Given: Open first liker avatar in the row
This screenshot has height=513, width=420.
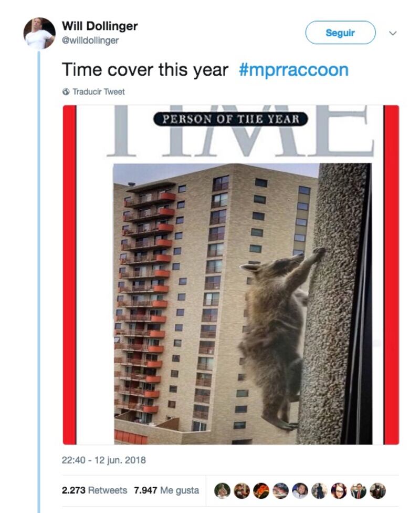Looking at the screenshot, I should click(x=222, y=491).
